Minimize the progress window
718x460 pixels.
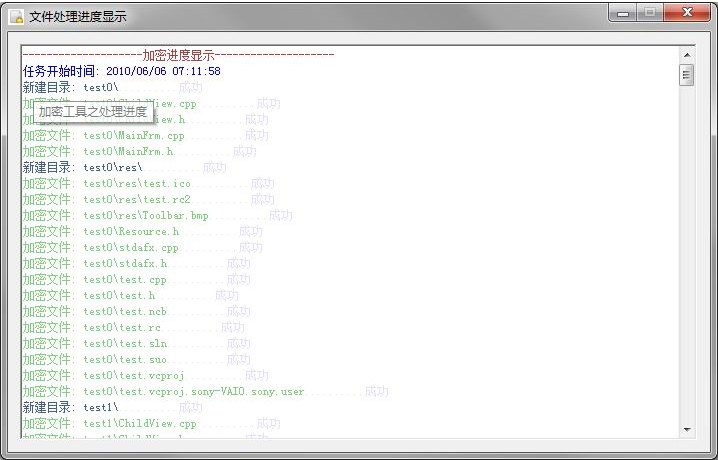pos(623,13)
